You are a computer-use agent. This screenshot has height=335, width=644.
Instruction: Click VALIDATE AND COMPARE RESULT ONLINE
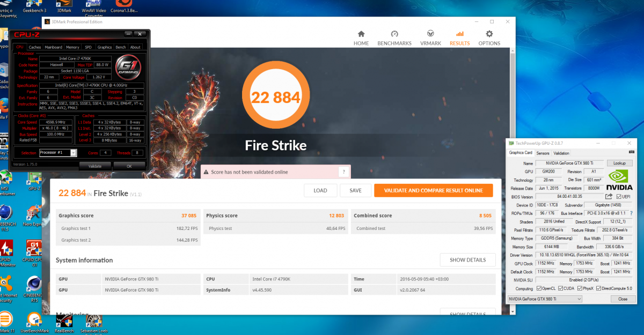click(433, 190)
